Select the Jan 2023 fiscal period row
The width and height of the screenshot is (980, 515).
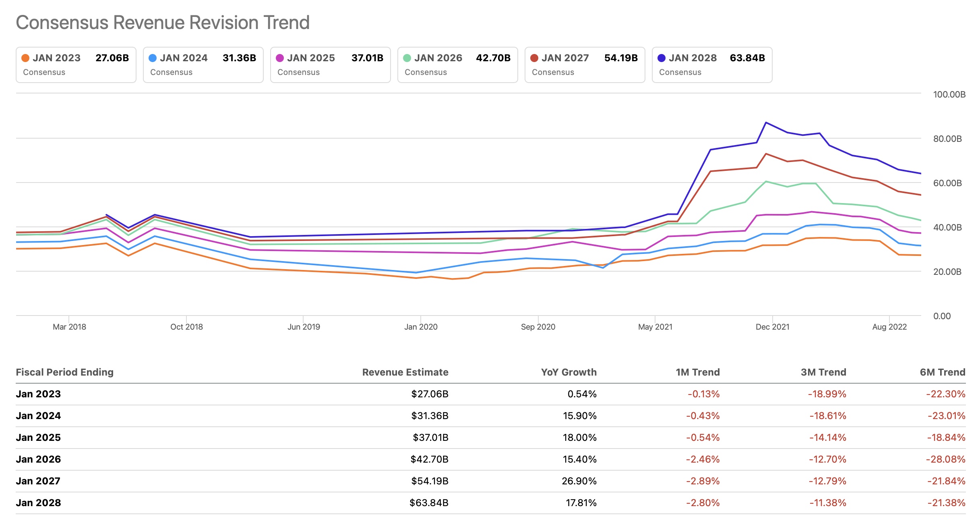click(38, 394)
